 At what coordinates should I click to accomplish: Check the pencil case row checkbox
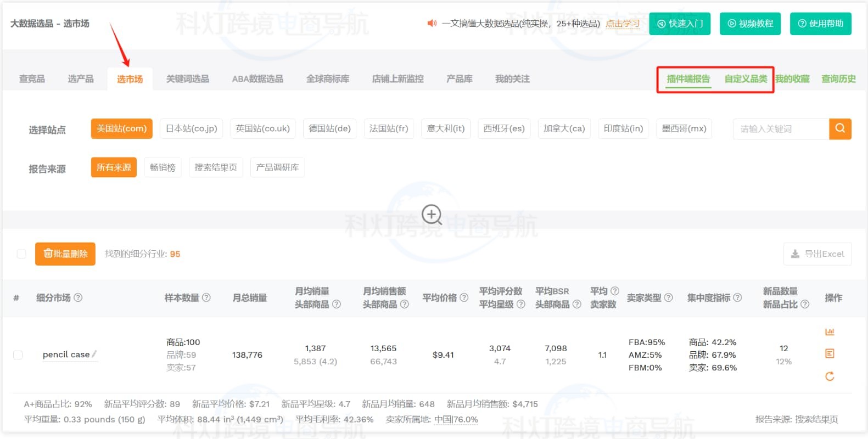pyautogui.click(x=18, y=355)
